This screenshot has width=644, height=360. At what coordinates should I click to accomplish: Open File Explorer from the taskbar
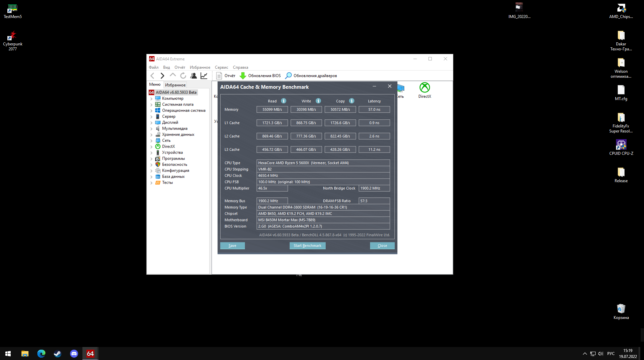(x=25, y=354)
